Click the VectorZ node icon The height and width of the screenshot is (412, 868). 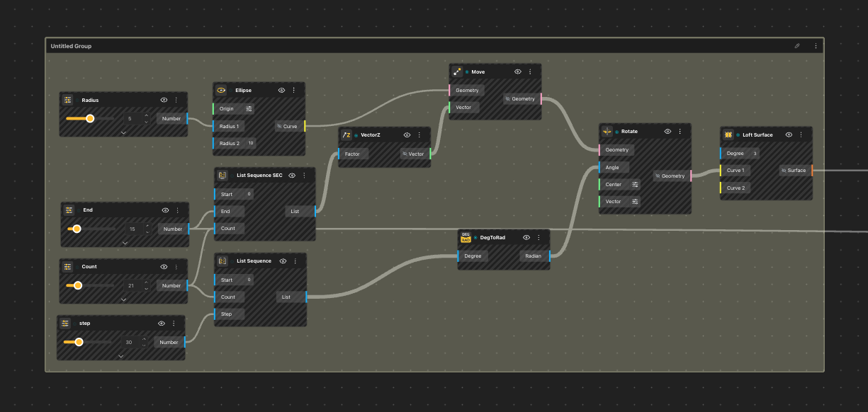346,135
